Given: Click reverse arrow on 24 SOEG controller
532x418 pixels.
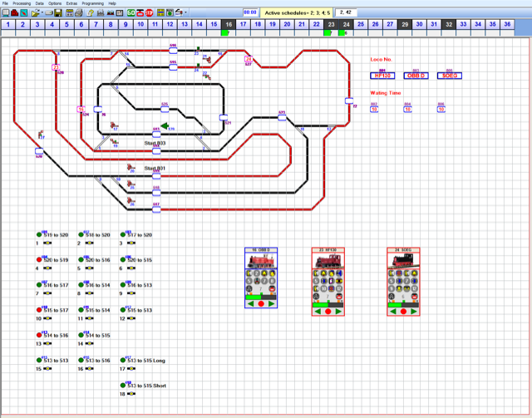Looking at the screenshot, I should coord(394,311).
